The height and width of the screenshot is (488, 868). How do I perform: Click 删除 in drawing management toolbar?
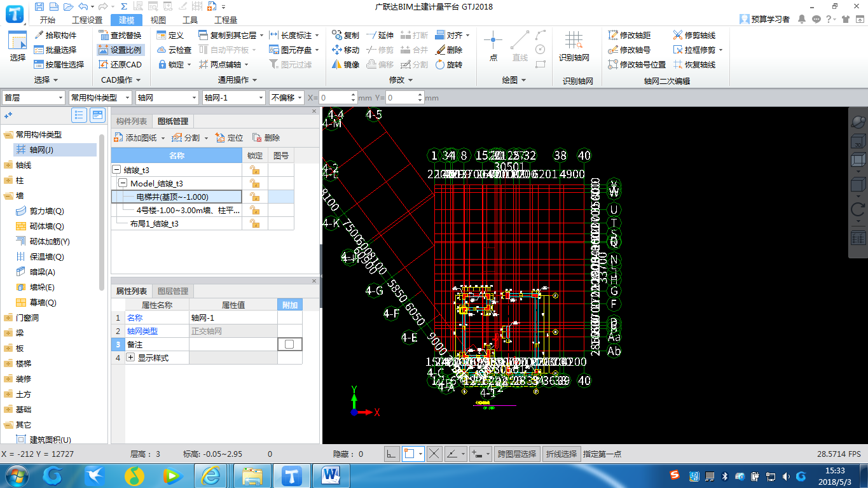[x=266, y=137]
